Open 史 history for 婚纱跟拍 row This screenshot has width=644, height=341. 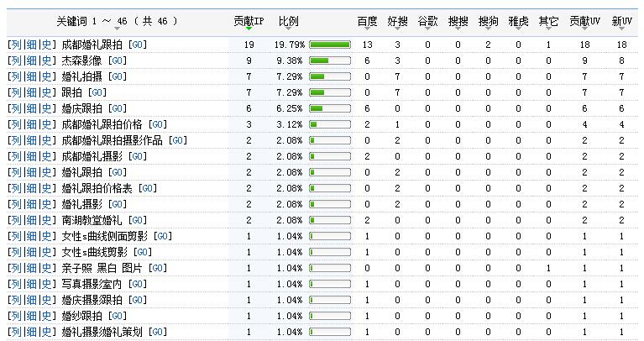tap(47, 316)
